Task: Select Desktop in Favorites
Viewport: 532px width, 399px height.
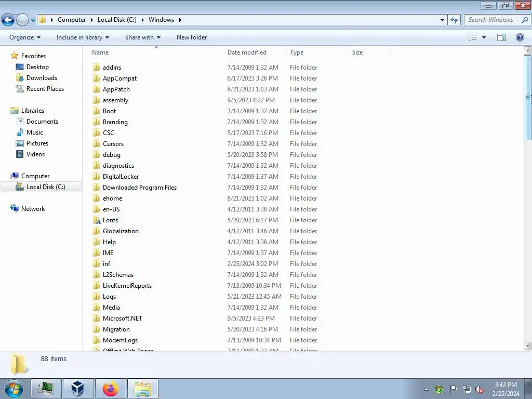Action: [37, 67]
